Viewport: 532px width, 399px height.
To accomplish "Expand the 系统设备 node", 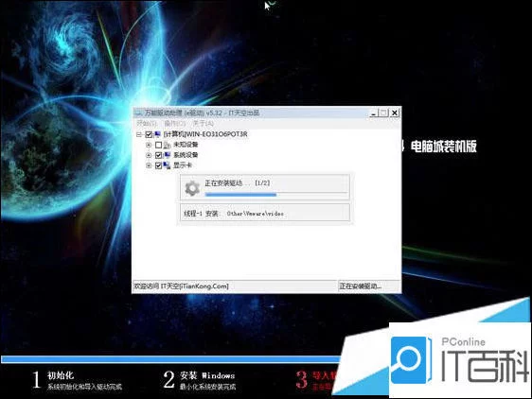I will click(x=149, y=155).
